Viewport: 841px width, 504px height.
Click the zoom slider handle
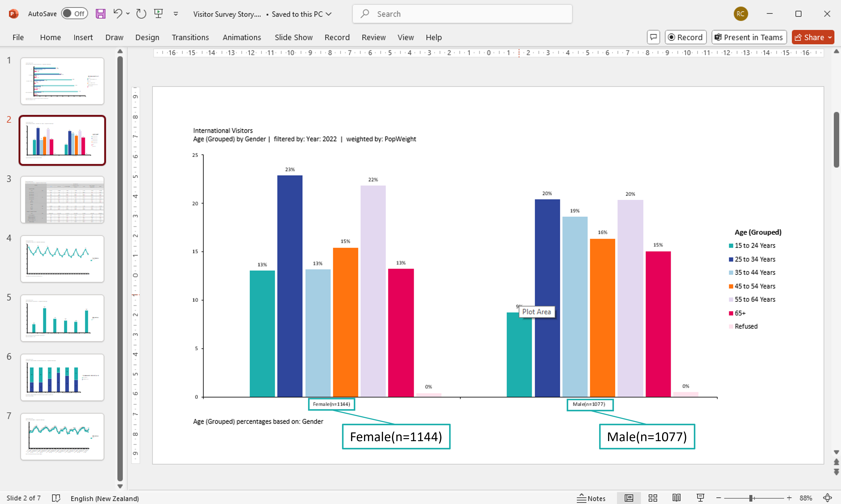[x=751, y=498]
